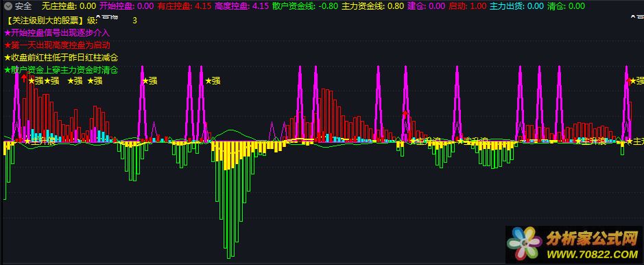The image size is (644, 265).
Task: Click the 主力资金线: 0.80 value
Action: click(x=373, y=6)
